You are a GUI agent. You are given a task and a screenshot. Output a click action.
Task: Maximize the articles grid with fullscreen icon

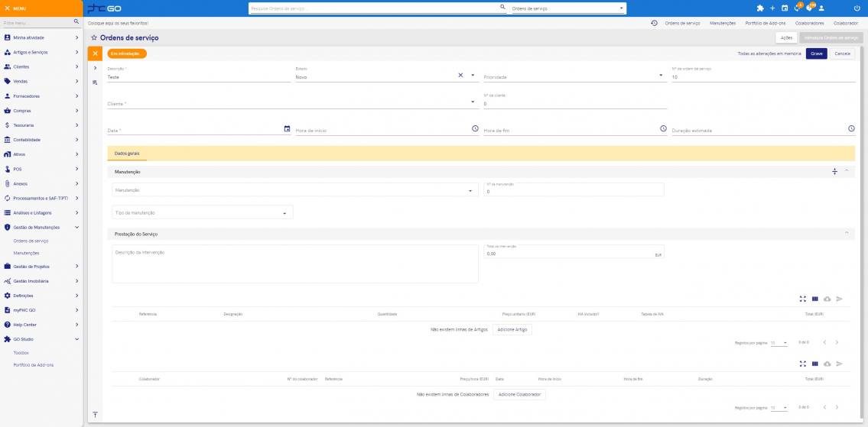(803, 299)
